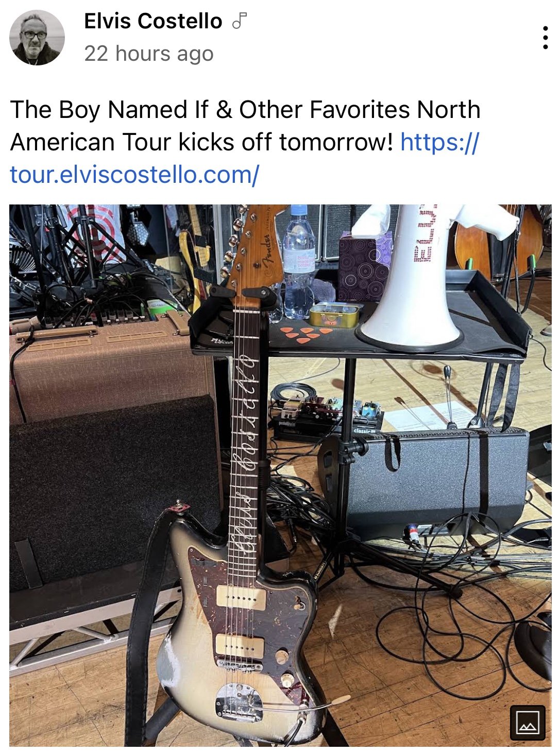560x753 pixels.
Task: Open the Elvis Costello channel name
Action: (x=153, y=21)
